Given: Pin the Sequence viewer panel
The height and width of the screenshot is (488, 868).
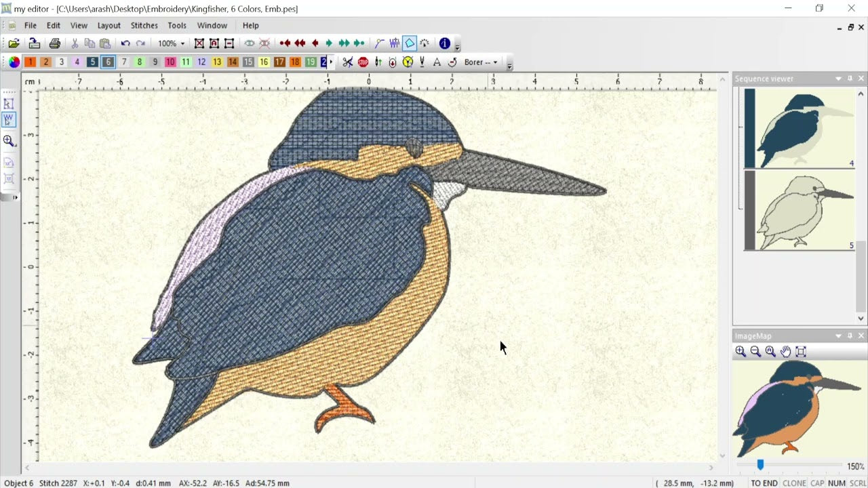Looking at the screenshot, I should pyautogui.click(x=850, y=78).
